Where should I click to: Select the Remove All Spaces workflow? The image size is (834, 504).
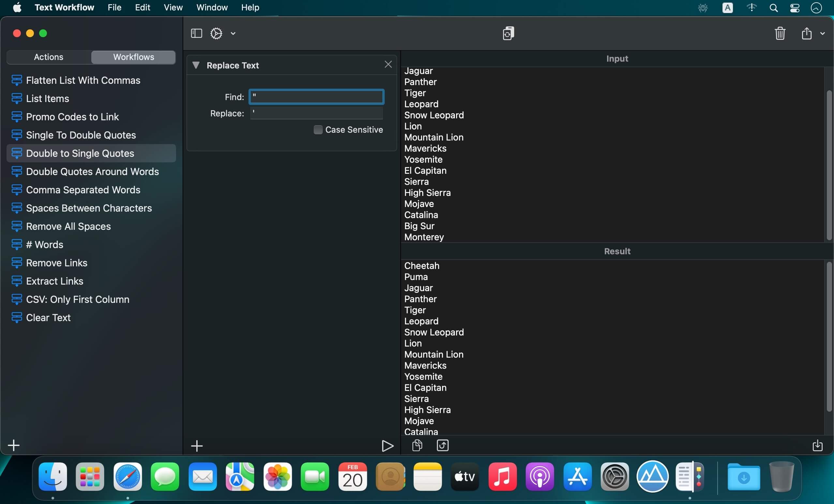coord(68,226)
